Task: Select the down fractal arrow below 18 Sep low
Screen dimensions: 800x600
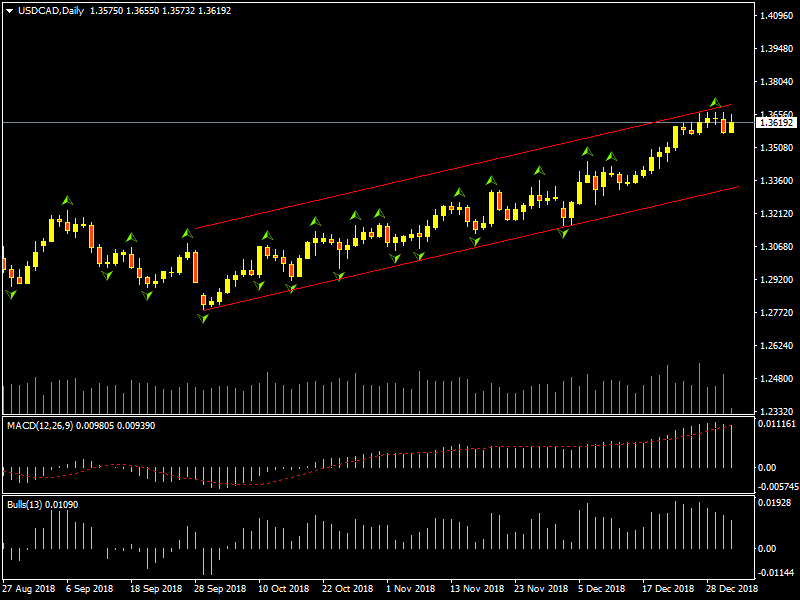Action: click(147, 295)
